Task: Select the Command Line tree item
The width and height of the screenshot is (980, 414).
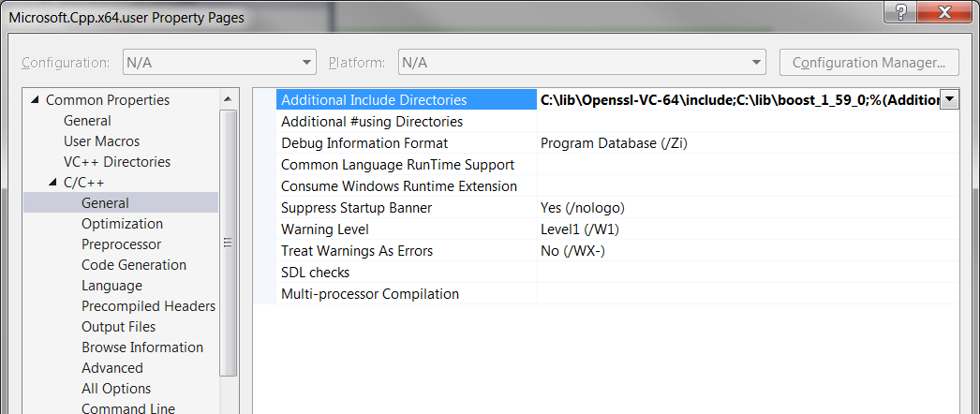Action: [127, 408]
